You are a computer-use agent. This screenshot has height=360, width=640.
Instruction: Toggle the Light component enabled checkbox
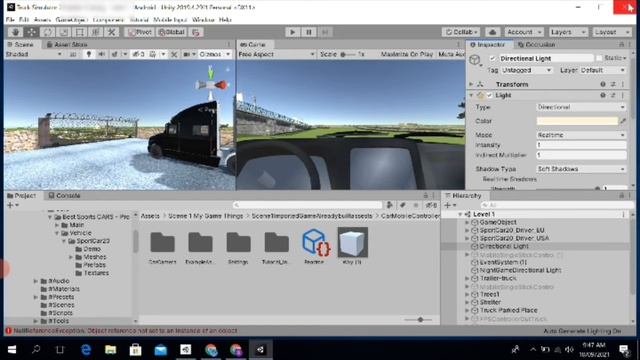pos(489,95)
